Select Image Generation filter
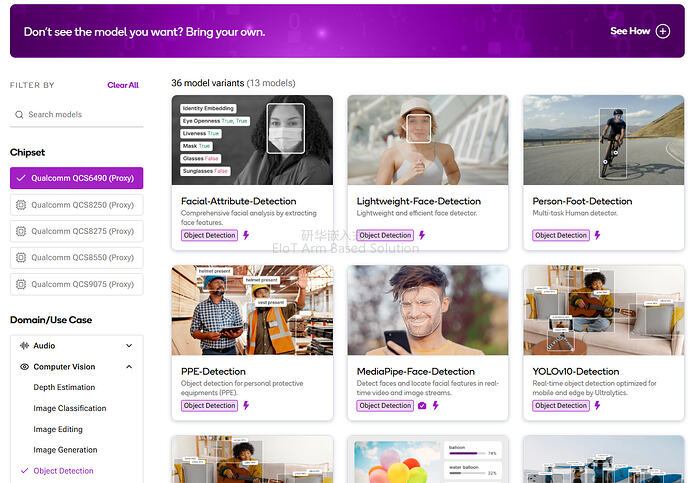The width and height of the screenshot is (690, 483). click(65, 450)
